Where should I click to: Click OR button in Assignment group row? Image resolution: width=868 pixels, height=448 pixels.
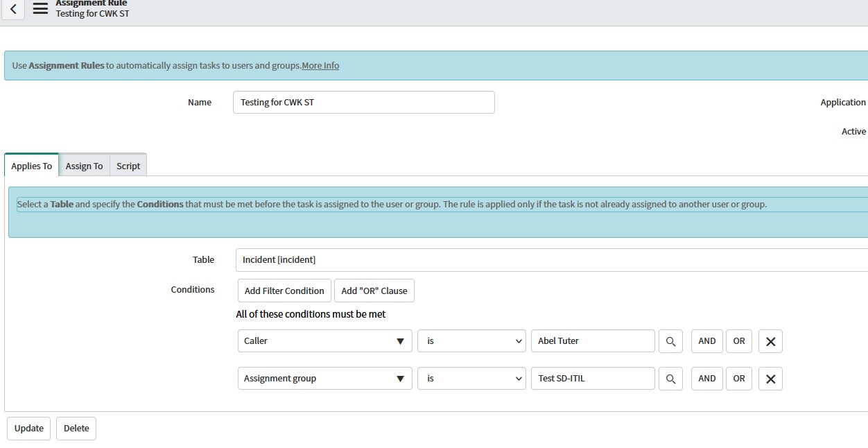[x=739, y=379]
